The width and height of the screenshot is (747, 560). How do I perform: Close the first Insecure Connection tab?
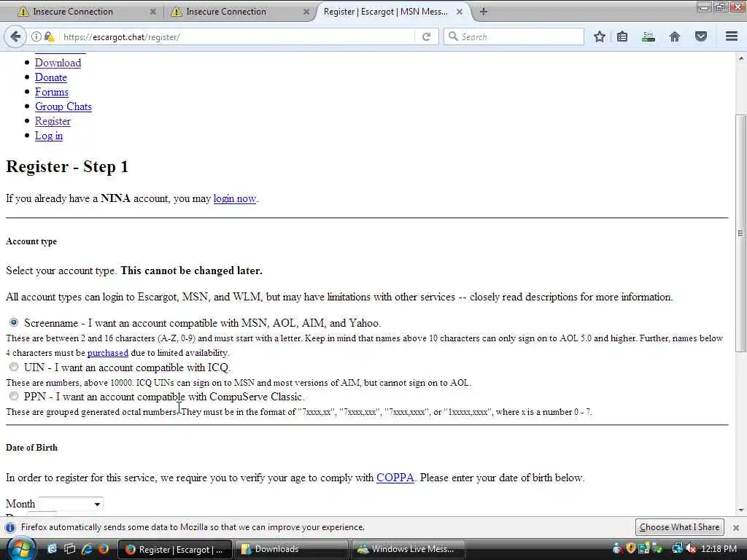tap(153, 12)
